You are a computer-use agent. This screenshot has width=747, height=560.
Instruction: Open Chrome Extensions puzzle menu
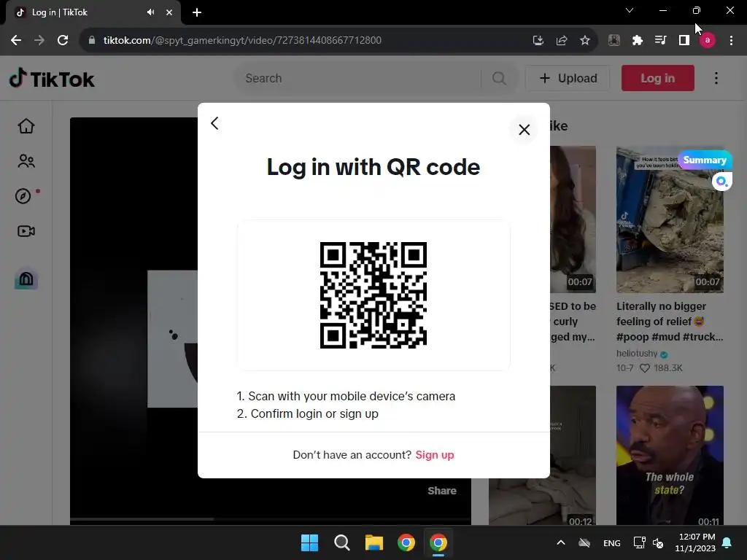(x=638, y=41)
